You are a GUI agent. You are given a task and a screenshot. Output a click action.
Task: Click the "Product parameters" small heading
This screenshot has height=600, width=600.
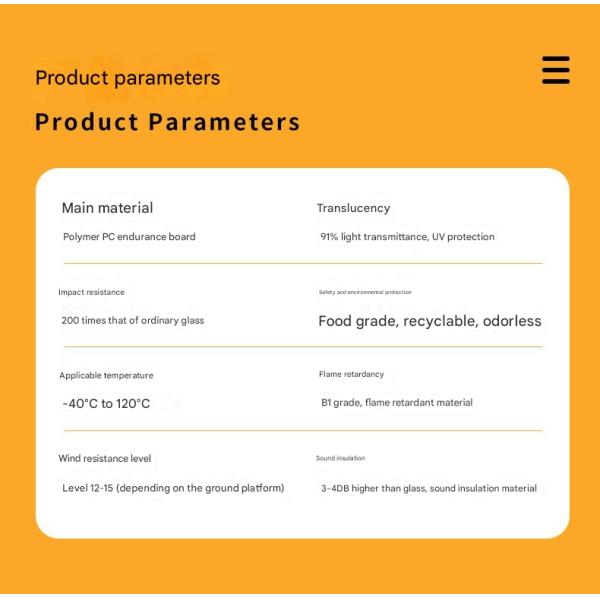pos(127,78)
